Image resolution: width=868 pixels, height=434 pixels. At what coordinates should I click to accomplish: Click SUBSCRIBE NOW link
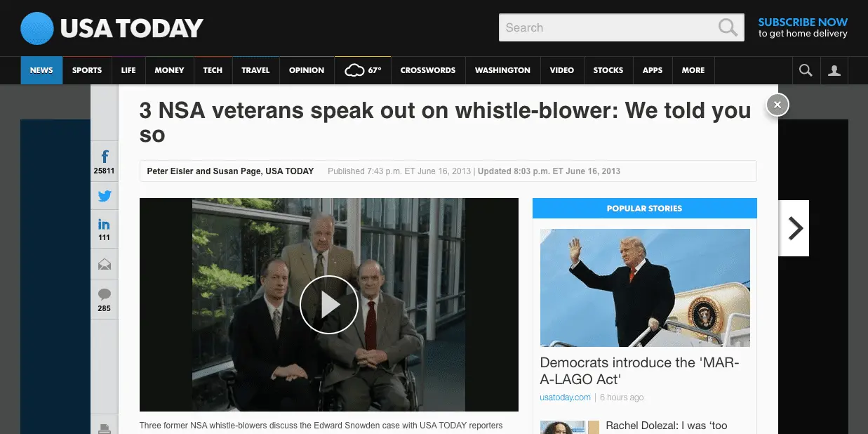click(x=803, y=22)
